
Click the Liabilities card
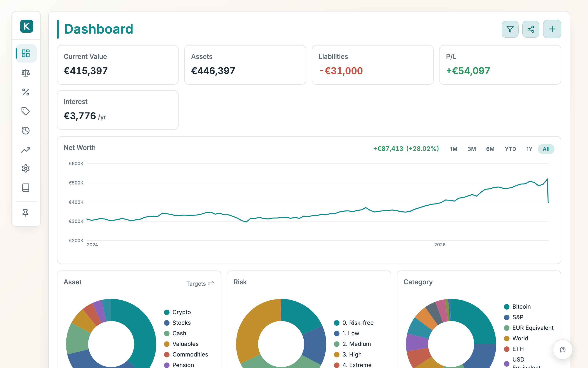tap(373, 65)
